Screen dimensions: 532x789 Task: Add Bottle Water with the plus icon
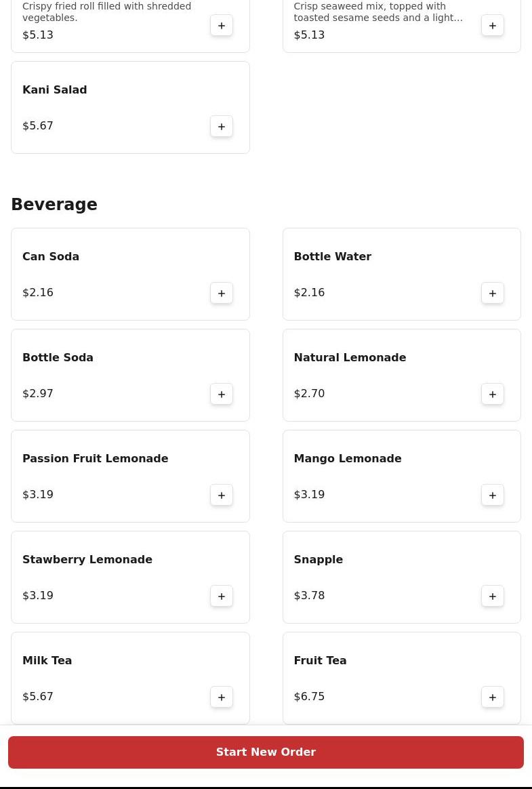pyautogui.click(x=493, y=293)
